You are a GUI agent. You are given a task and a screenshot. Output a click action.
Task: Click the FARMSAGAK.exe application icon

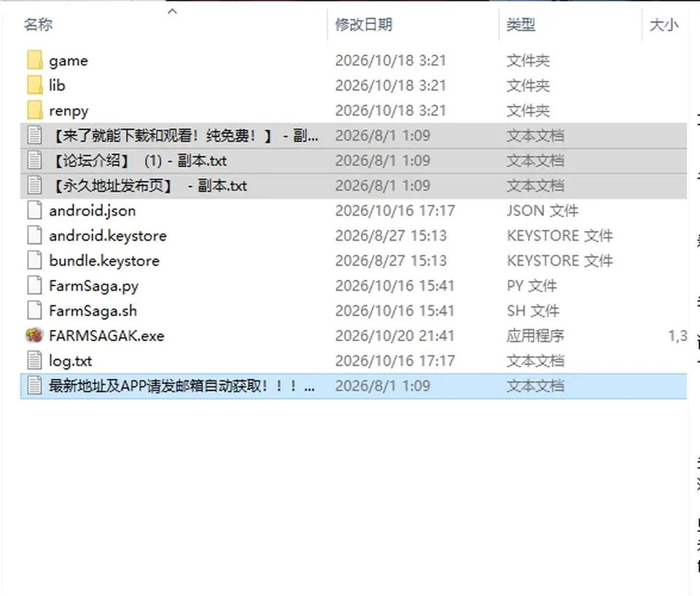(35, 335)
